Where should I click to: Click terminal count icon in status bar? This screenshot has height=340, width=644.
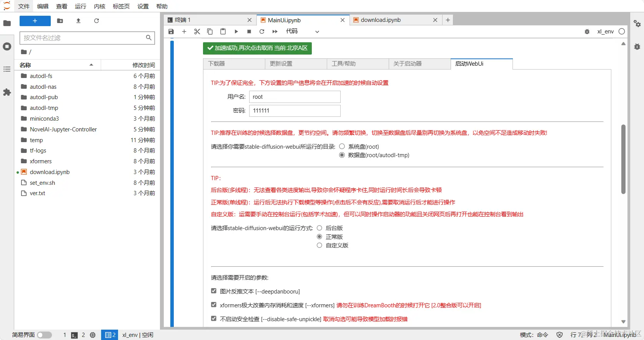tap(74, 335)
